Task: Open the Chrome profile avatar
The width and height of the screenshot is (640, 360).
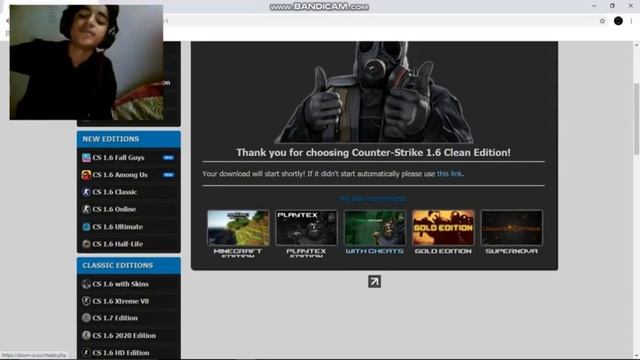Action: [x=618, y=21]
